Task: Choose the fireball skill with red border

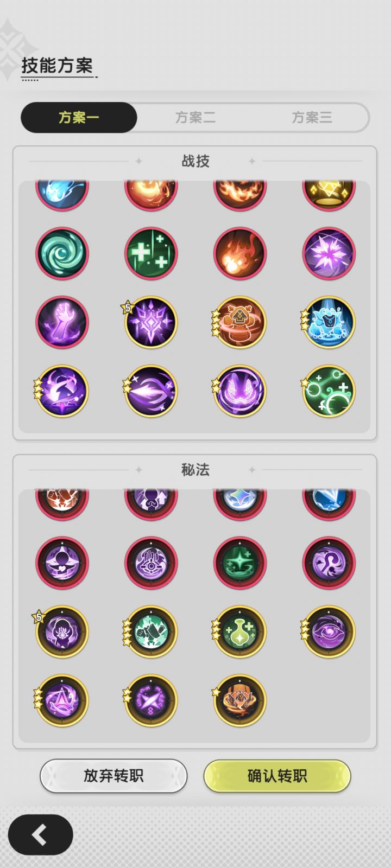Action: click(240, 253)
